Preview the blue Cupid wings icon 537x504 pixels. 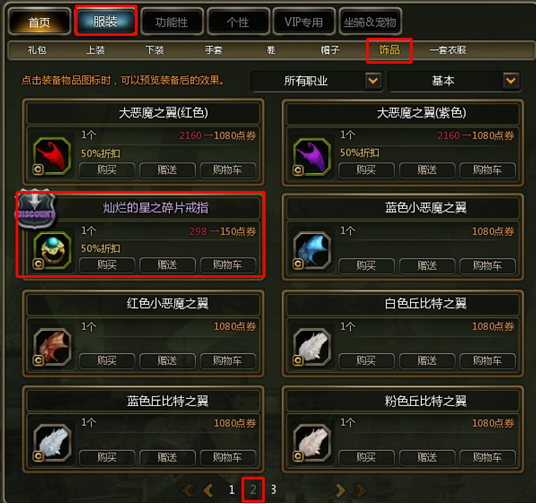52,442
